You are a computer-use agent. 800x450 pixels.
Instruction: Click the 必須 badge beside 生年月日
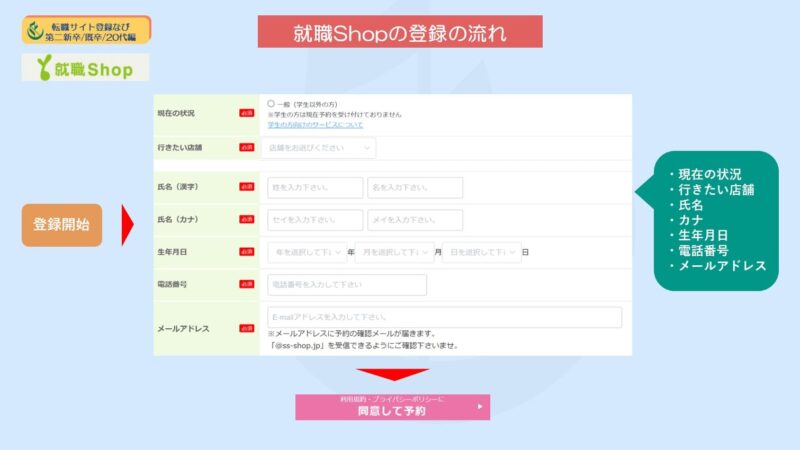[247, 252]
